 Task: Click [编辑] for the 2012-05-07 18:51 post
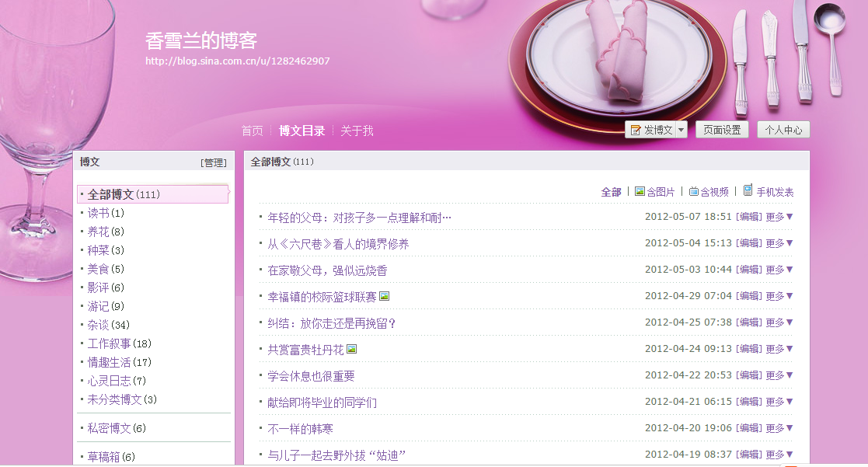click(749, 217)
